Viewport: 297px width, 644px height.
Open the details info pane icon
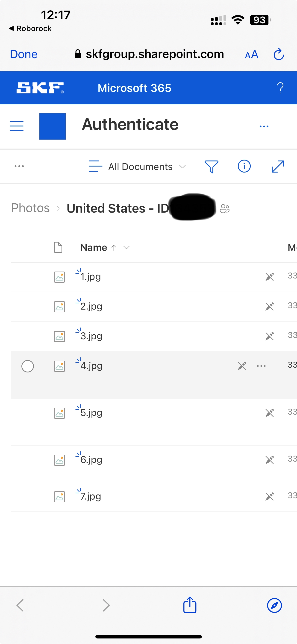click(244, 166)
